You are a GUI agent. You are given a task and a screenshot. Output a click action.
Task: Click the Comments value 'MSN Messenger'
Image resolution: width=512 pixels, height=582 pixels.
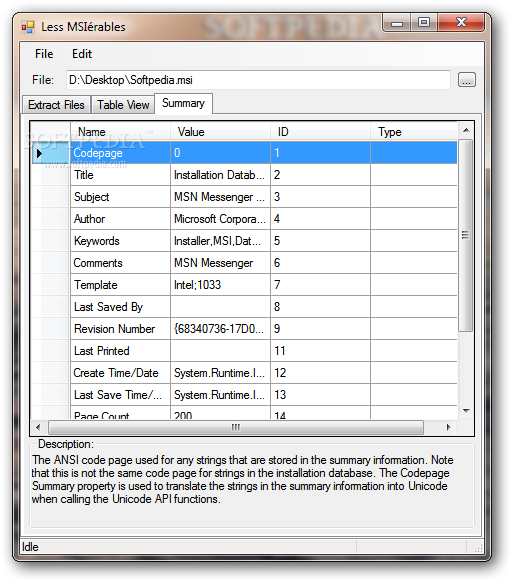tap(221, 263)
